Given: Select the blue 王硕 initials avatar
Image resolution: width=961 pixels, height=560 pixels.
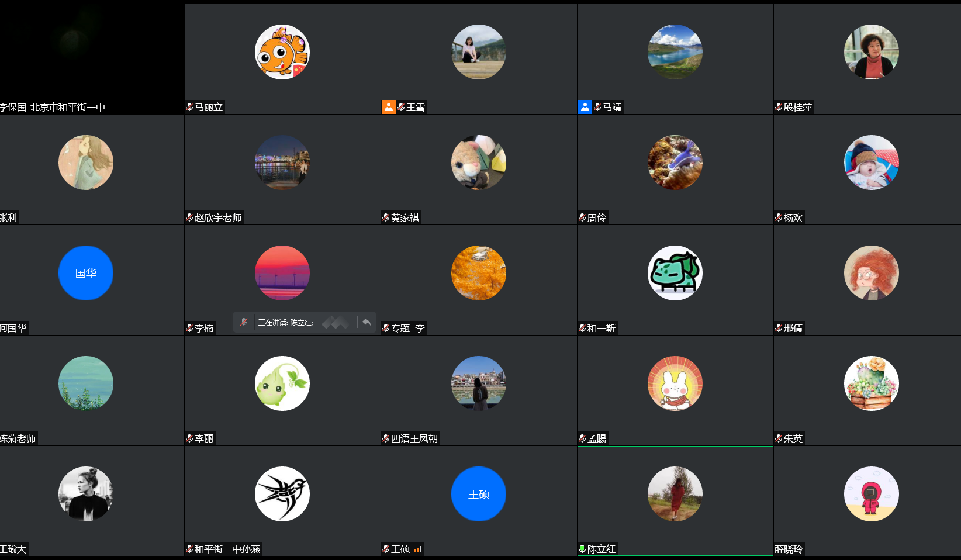Looking at the screenshot, I should tap(479, 494).
